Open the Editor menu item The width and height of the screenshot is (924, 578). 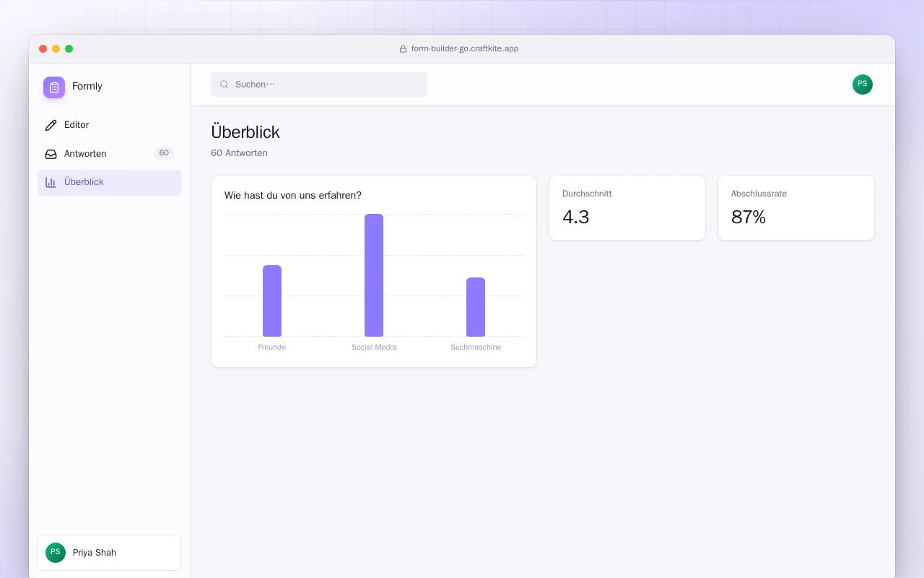click(x=109, y=125)
